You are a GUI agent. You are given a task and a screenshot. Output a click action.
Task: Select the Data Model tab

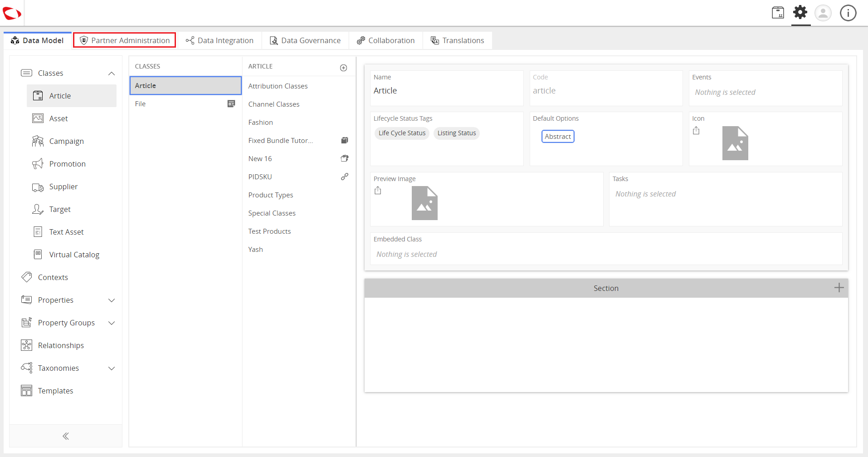click(x=37, y=40)
